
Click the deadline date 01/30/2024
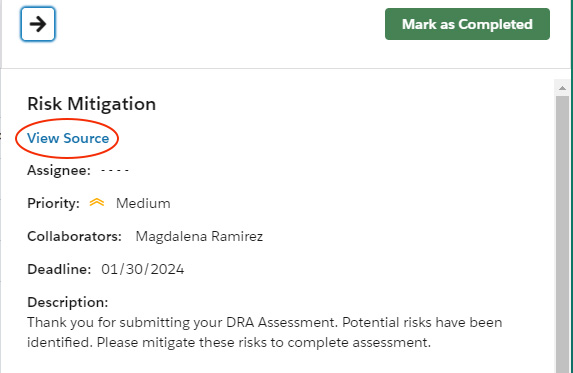143,270
